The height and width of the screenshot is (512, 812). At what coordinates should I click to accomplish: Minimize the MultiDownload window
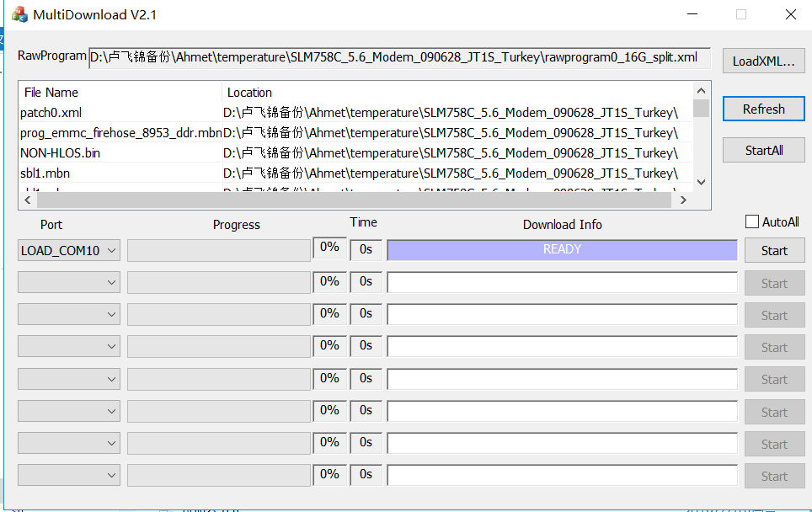pyautogui.click(x=692, y=14)
